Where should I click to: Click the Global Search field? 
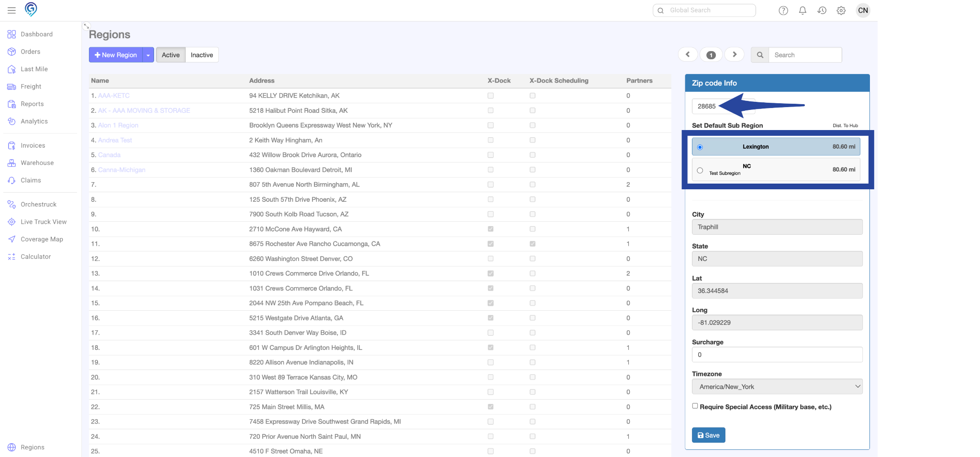pyautogui.click(x=709, y=10)
